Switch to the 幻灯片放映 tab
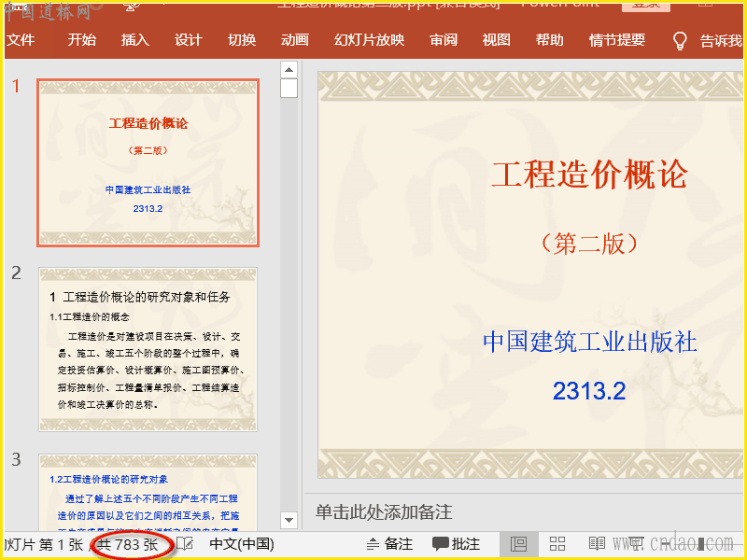The width and height of the screenshot is (747, 560). click(369, 40)
